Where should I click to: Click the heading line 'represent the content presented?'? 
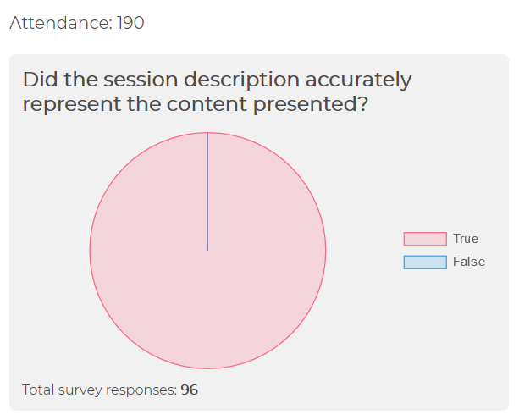[196, 104]
